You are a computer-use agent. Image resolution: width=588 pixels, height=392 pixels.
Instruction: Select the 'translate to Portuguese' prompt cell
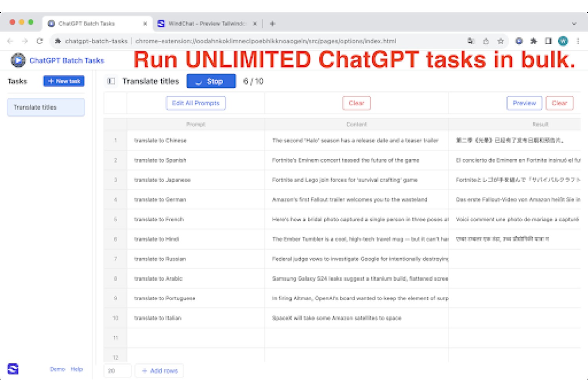[x=196, y=298]
